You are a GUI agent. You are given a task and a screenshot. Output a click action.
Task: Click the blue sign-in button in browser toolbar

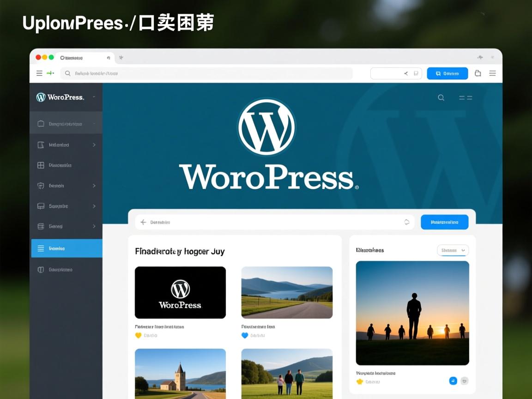pos(447,73)
